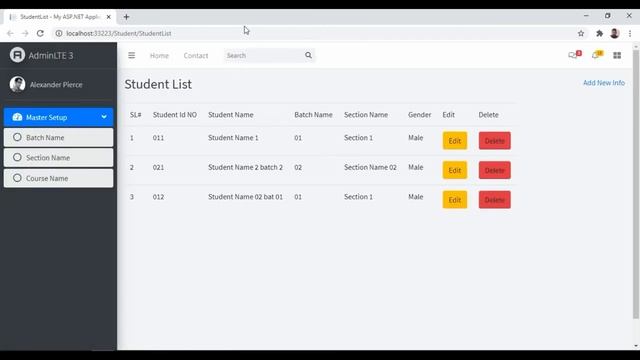Viewport: 640px width, 360px height.
Task: Click the search magnifier icon in navbar
Action: point(308,55)
